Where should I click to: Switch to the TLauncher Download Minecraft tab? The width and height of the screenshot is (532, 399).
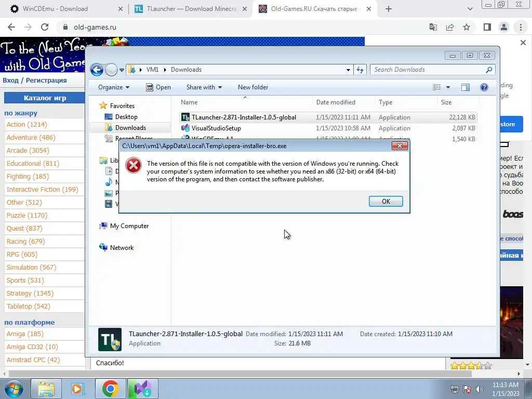coord(192,9)
